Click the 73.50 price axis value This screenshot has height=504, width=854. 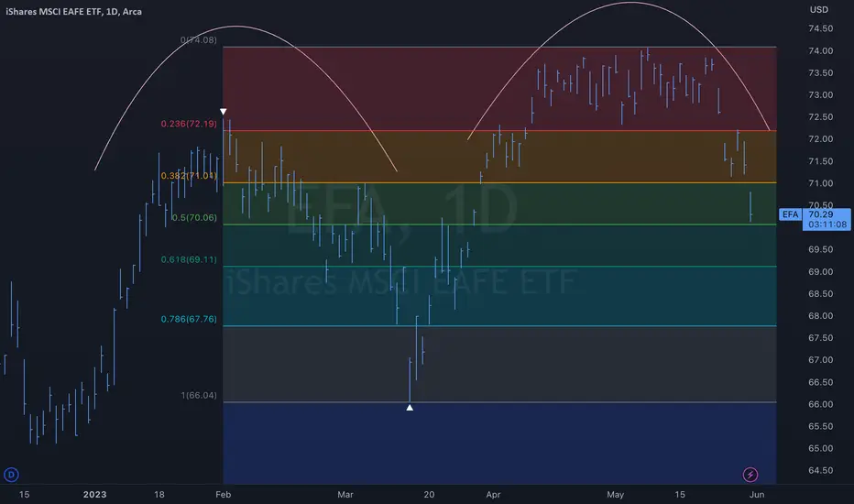pos(820,72)
